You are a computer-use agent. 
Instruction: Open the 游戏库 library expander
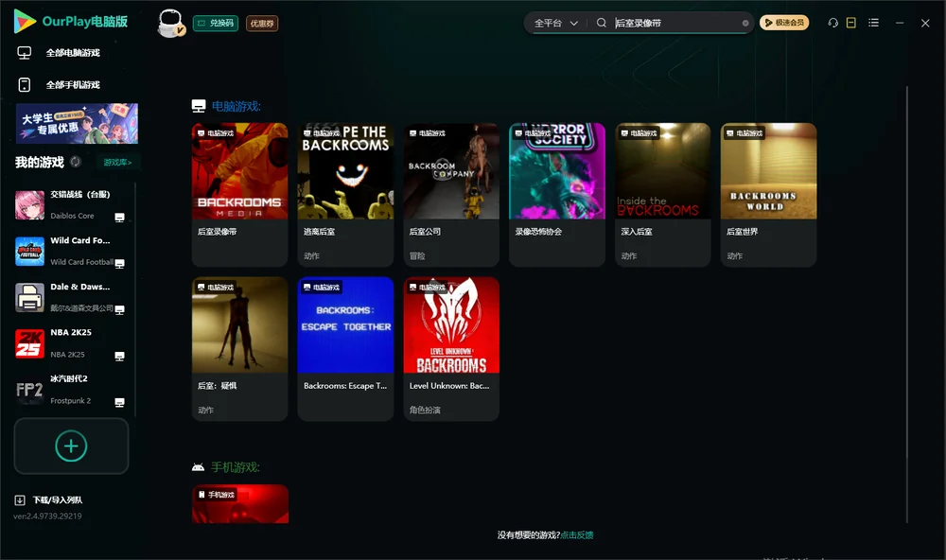[x=117, y=163]
